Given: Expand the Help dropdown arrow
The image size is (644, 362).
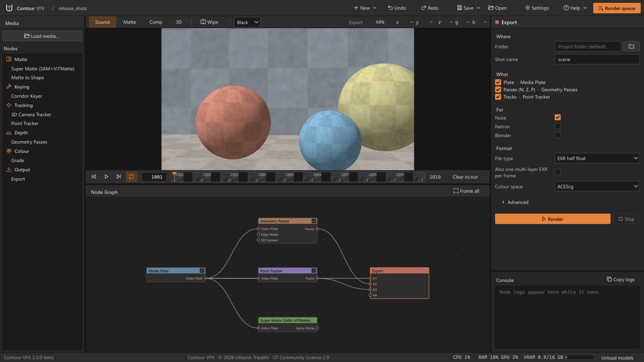Looking at the screenshot, I should point(585,8).
